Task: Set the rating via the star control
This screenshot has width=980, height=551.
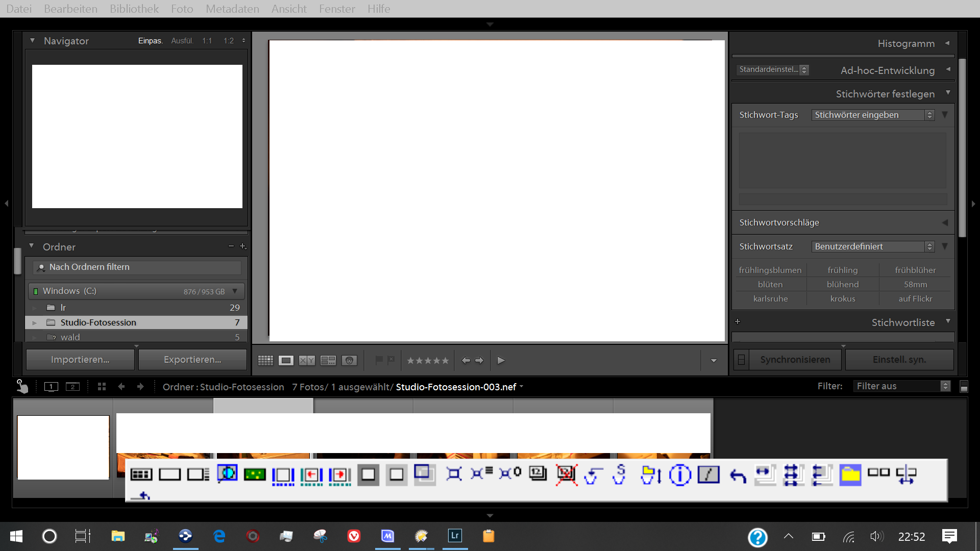Action: (x=428, y=361)
